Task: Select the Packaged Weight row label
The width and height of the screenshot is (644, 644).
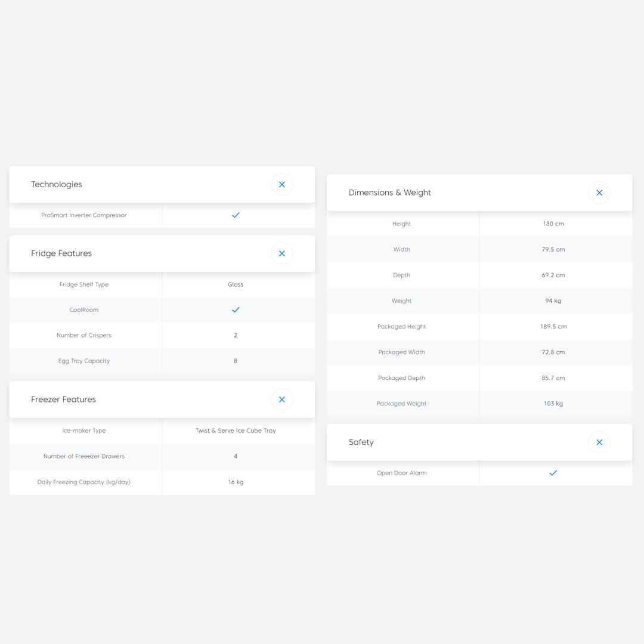Action: (x=402, y=404)
